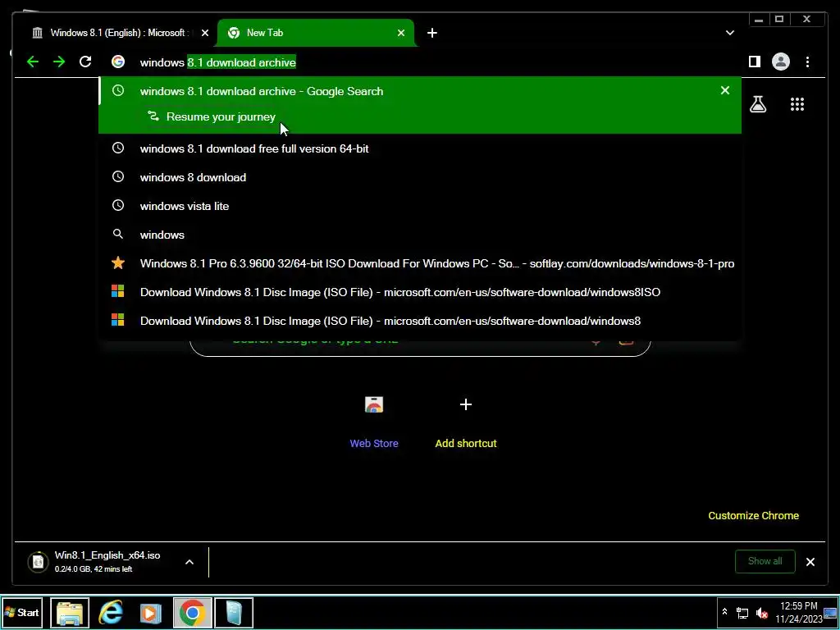Image resolution: width=840 pixels, height=630 pixels.
Task: Close the New Tab tab
Action: pos(400,33)
